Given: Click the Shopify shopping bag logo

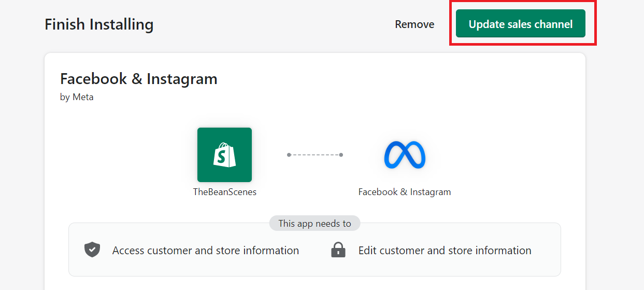Looking at the screenshot, I should (224, 155).
